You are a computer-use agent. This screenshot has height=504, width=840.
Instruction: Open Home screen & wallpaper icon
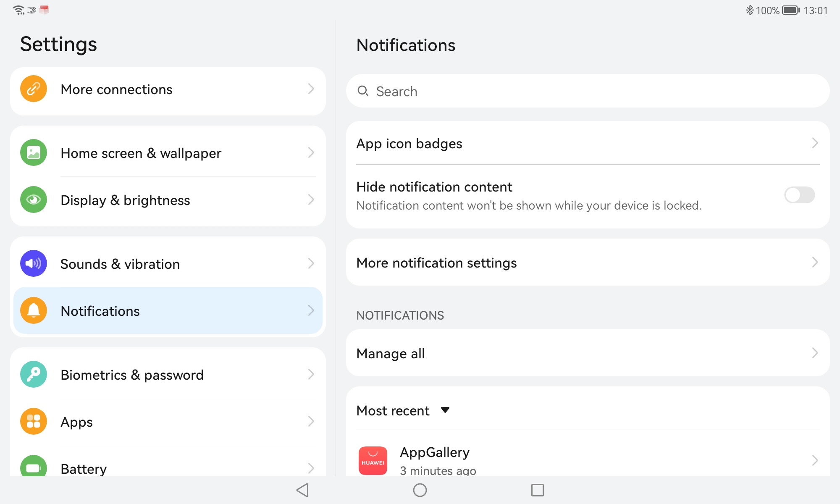34,153
